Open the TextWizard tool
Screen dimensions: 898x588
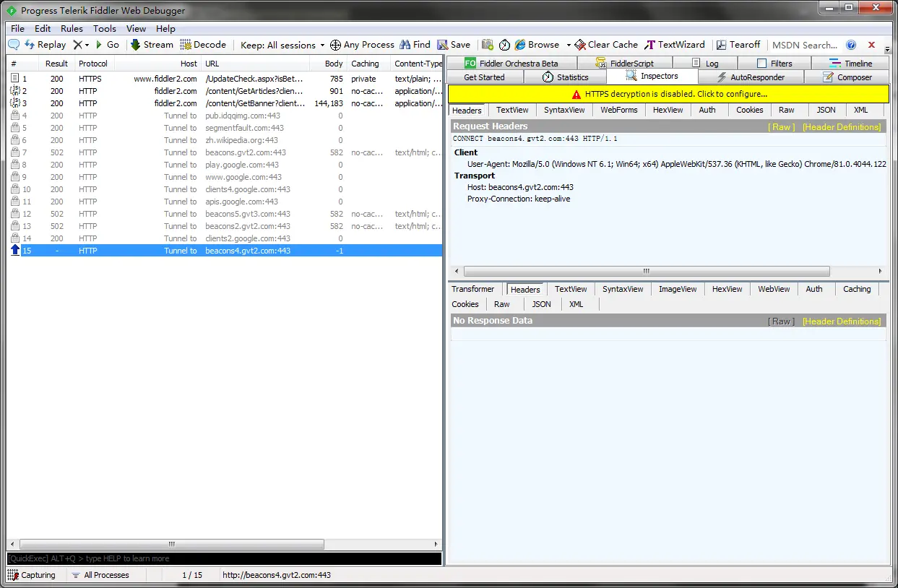674,45
